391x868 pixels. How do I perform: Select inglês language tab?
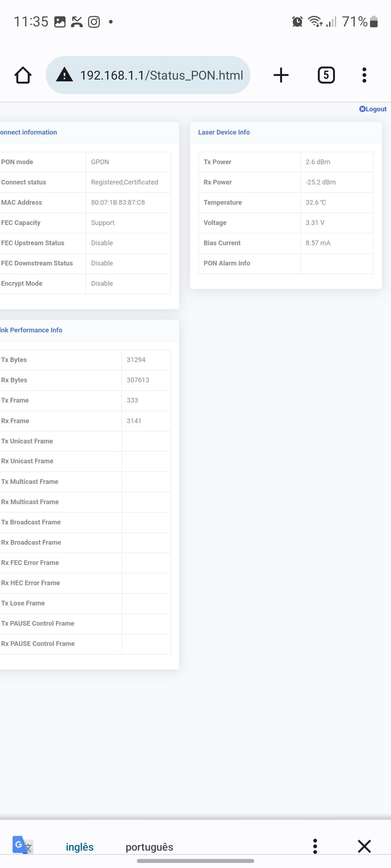[x=80, y=847]
